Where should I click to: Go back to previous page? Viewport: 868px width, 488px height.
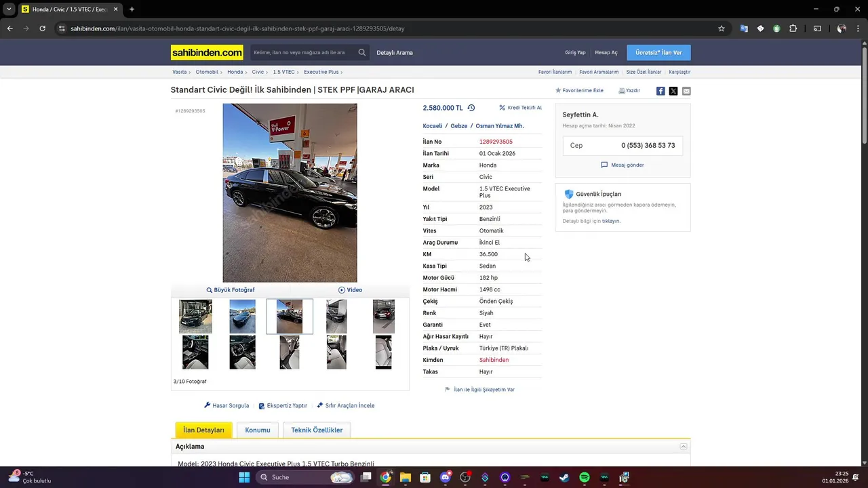pyautogui.click(x=9, y=28)
